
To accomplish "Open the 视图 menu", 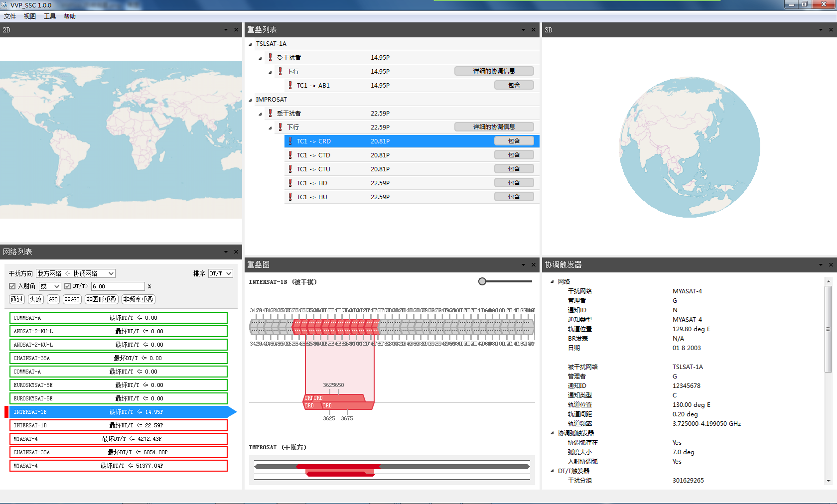I will (x=30, y=16).
